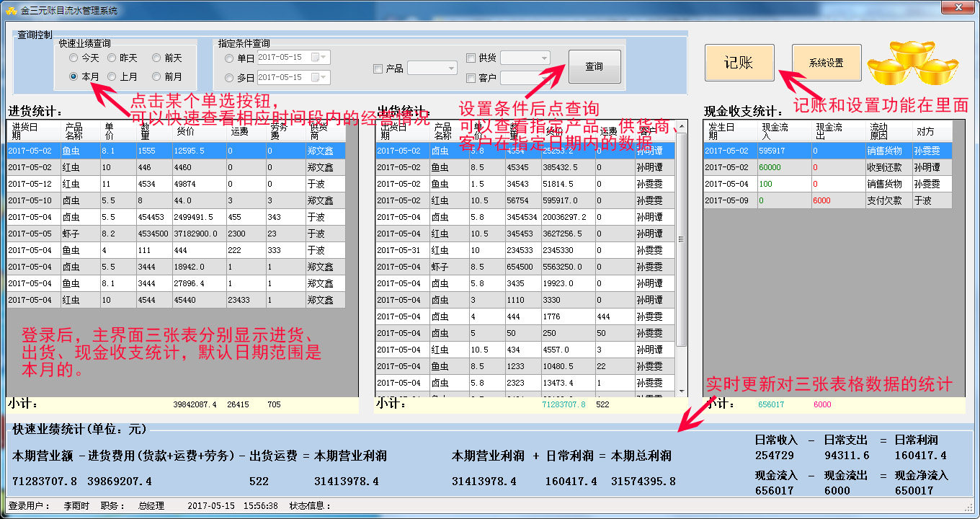This screenshot has width=980, height=519.
Task: Click the 现金流入 column header
Action: tap(783, 130)
